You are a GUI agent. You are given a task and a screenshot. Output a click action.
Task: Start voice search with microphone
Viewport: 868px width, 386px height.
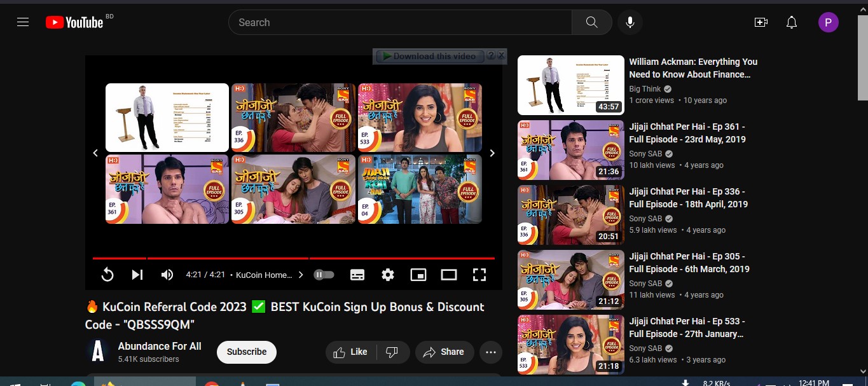[x=630, y=22]
